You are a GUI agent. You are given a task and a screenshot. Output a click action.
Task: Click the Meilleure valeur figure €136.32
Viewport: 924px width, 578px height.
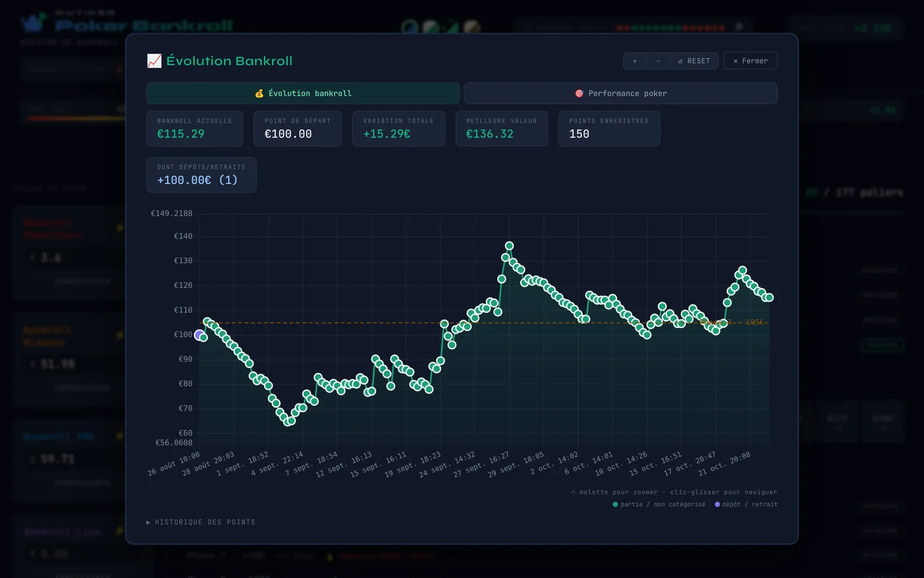click(490, 134)
